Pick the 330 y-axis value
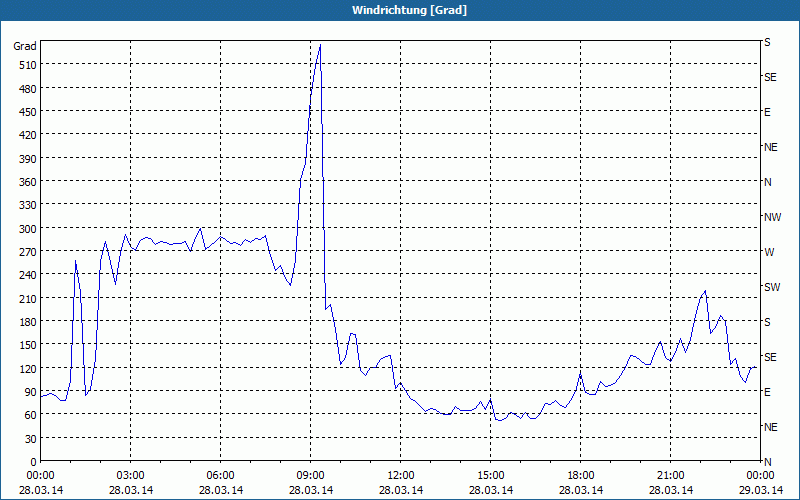 [28, 205]
